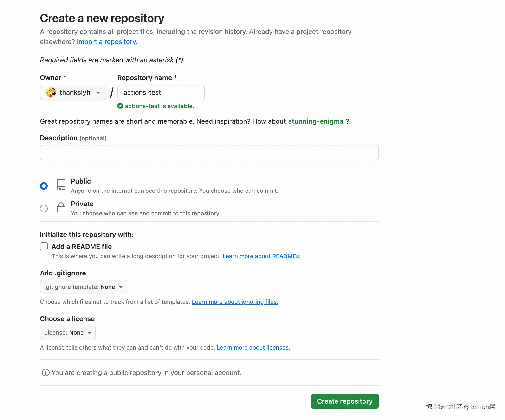The height and width of the screenshot is (420, 505).
Task: Click the Public repository book icon
Action: [x=61, y=185]
